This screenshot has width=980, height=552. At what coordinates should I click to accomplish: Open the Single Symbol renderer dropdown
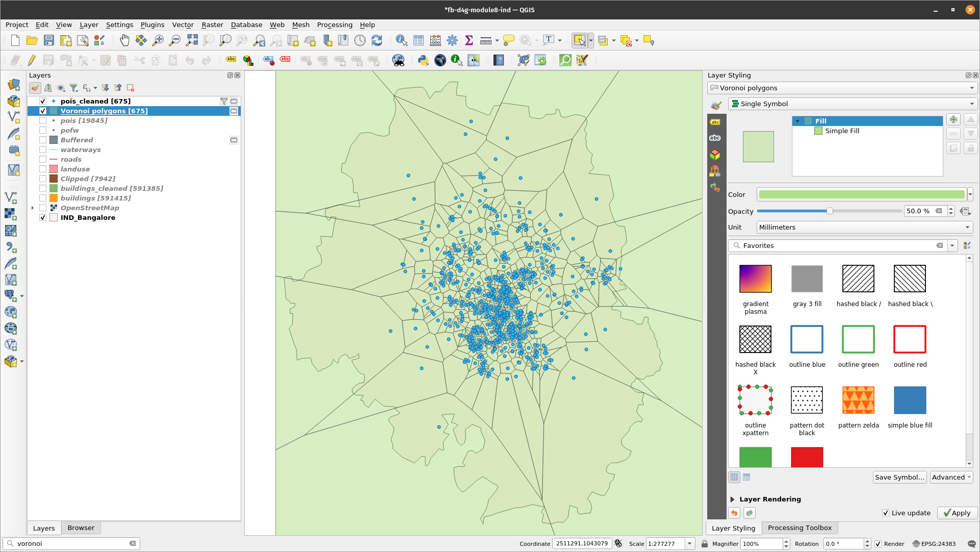852,104
